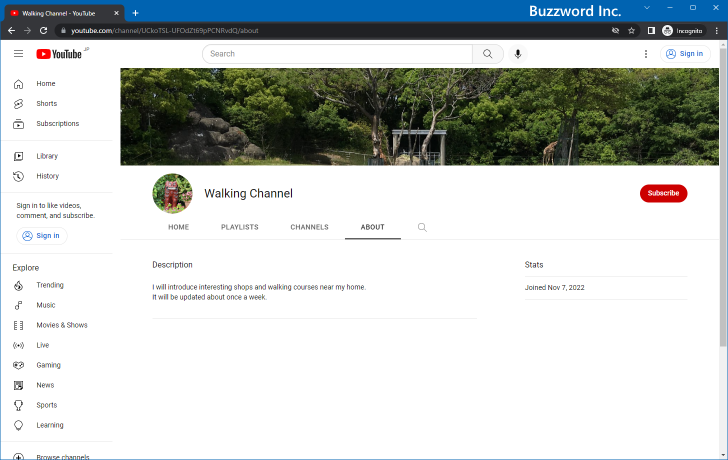
Task: Switch to channel HOME tab
Action: 179,227
